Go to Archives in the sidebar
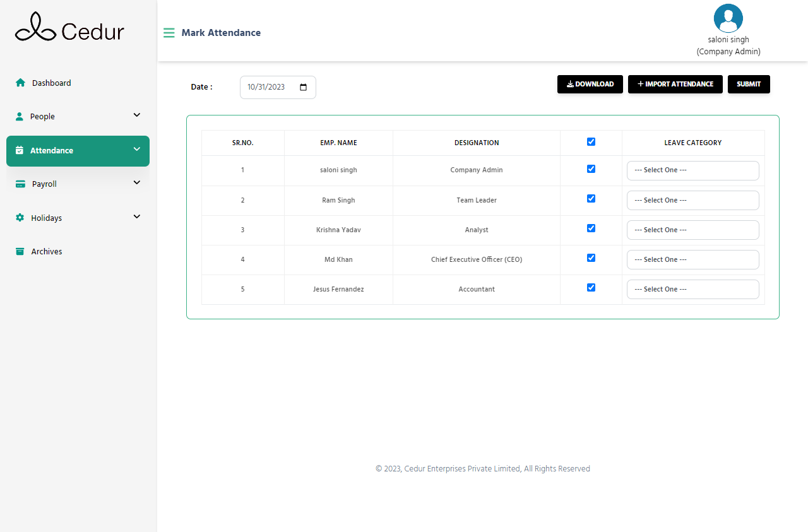The image size is (808, 532). tap(47, 251)
